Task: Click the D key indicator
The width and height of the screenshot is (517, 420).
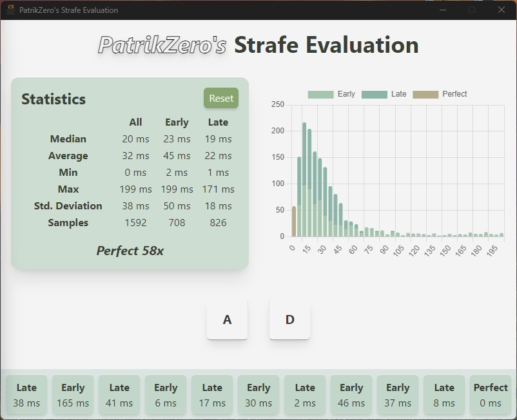Action: coord(289,320)
